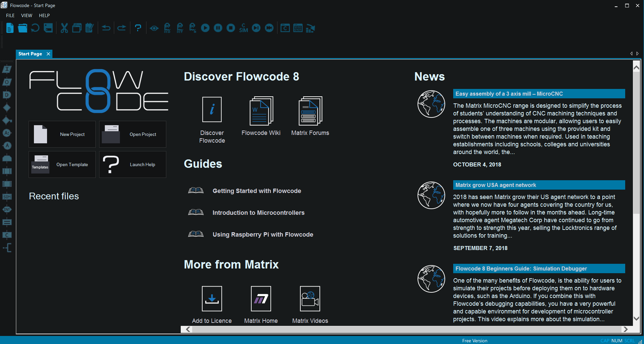Click the Cut scissors toolbar icon
Screen dimensions: 644x344
point(64,28)
